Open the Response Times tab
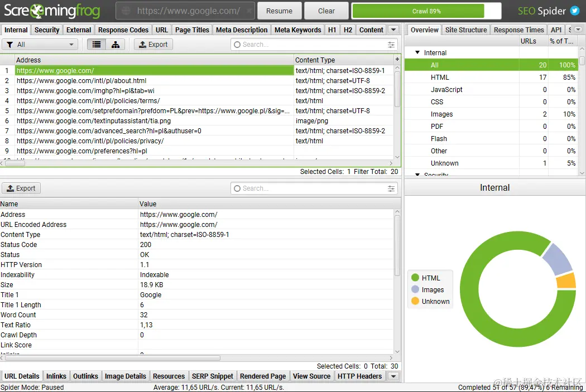This screenshot has height=392, width=586. [x=518, y=30]
